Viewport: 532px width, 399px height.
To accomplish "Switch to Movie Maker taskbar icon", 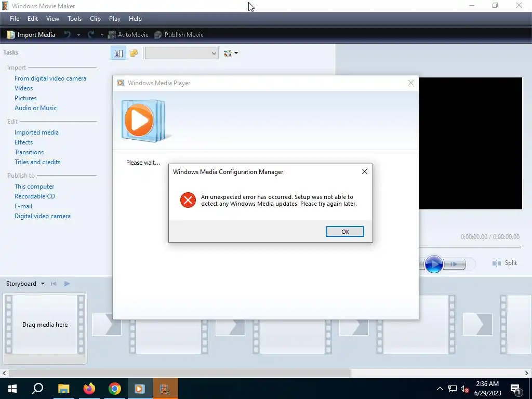I will pos(165,389).
